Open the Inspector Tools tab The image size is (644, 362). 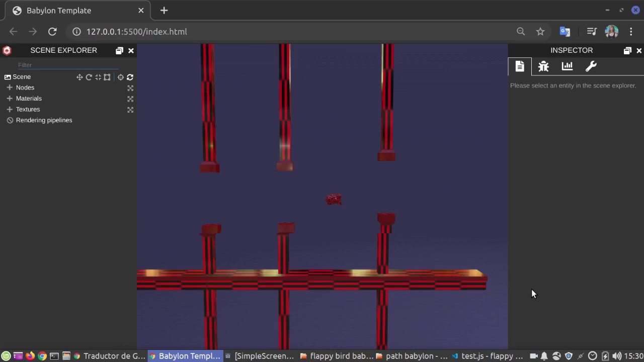(591, 66)
